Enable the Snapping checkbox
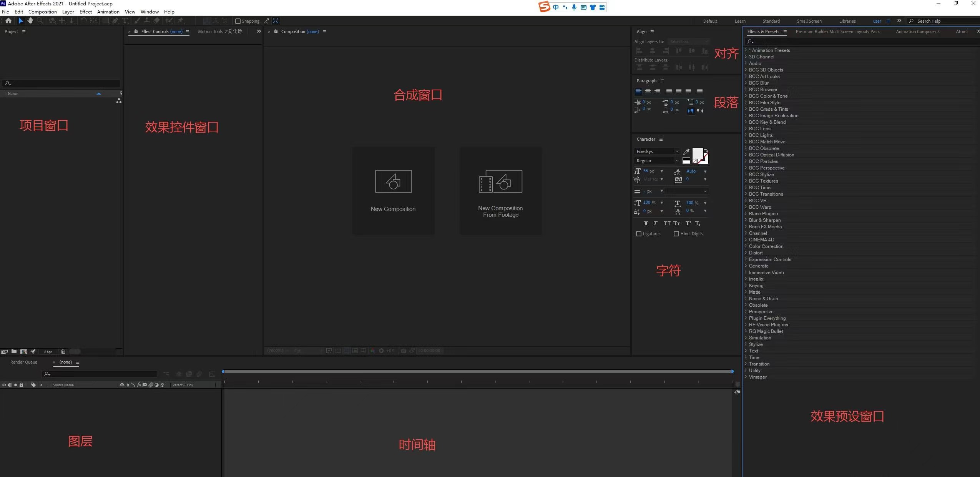Viewport: 980px width, 477px height. point(238,21)
